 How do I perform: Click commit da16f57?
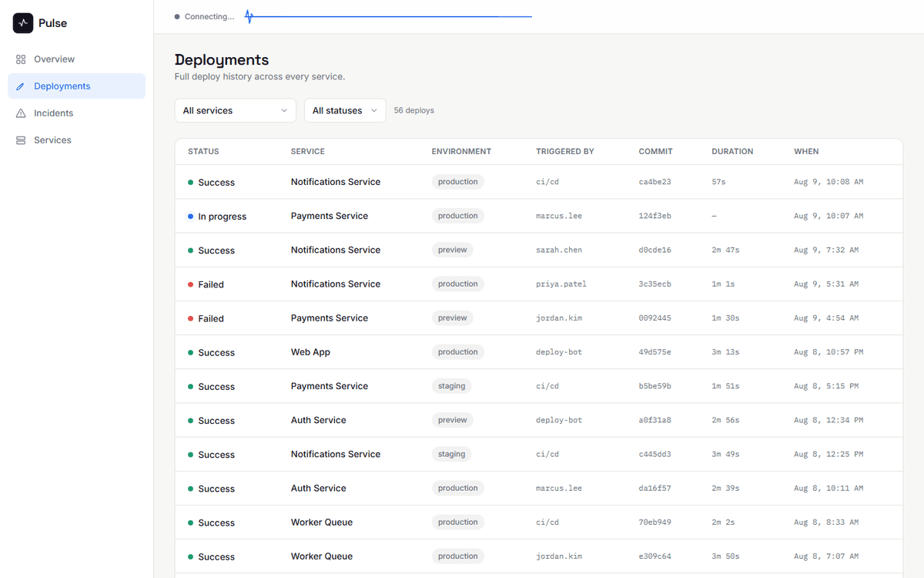tap(655, 488)
